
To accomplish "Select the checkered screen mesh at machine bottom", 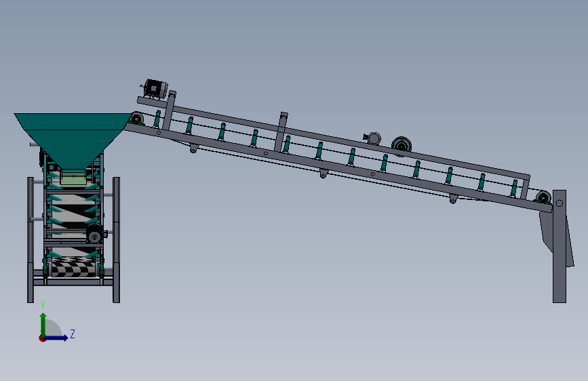I will [73, 268].
